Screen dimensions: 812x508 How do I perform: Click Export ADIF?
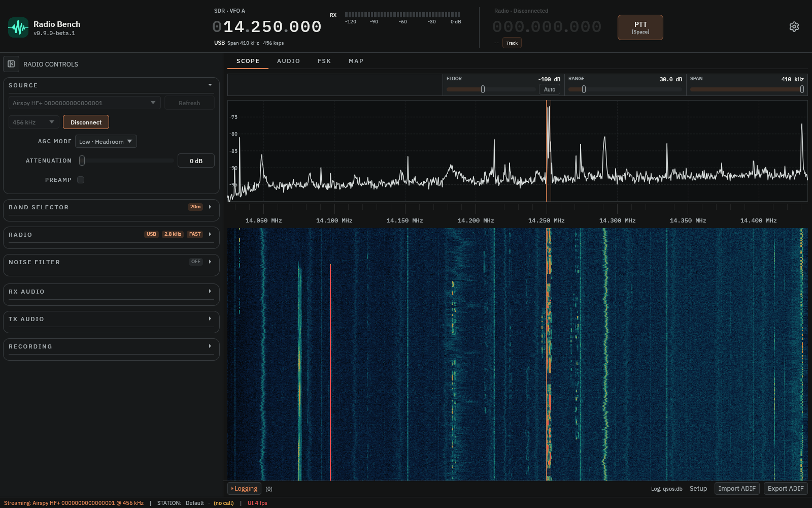click(x=786, y=489)
